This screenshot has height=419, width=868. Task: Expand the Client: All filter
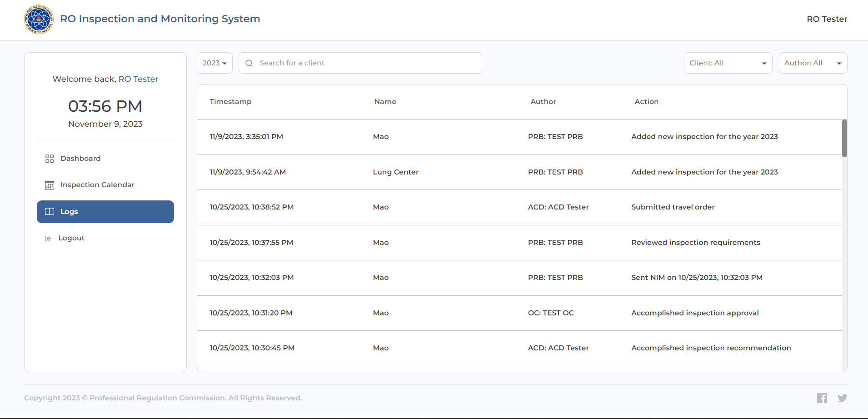[x=728, y=63]
